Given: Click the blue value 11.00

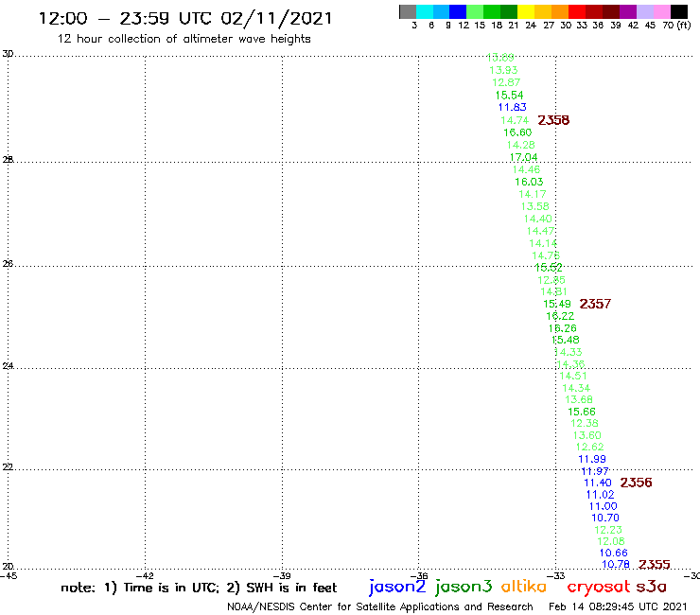Looking at the screenshot, I should click(604, 506).
